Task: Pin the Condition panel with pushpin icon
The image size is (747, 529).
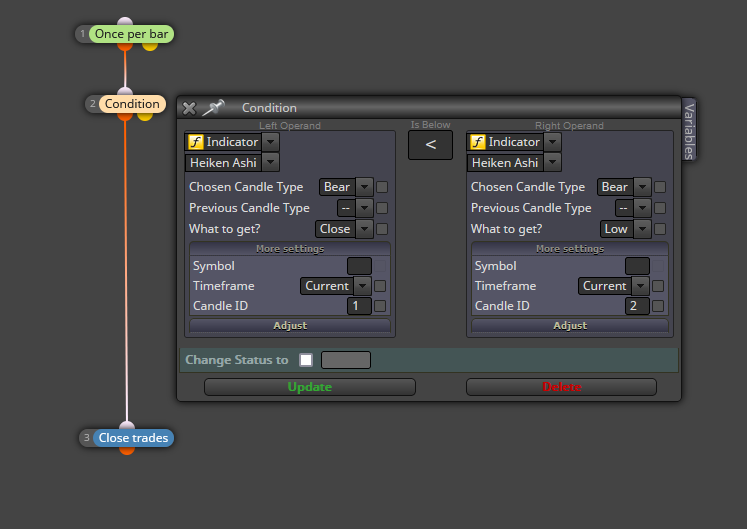Action: coord(213,108)
